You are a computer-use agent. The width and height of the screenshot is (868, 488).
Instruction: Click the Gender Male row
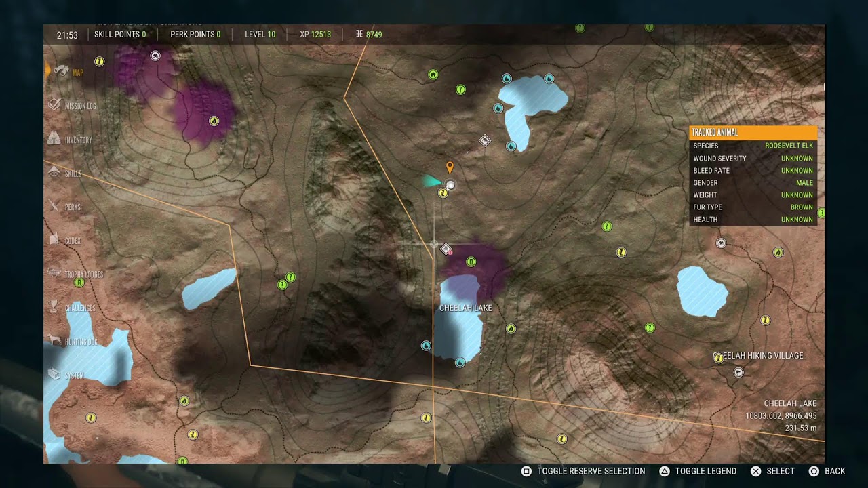click(753, 182)
